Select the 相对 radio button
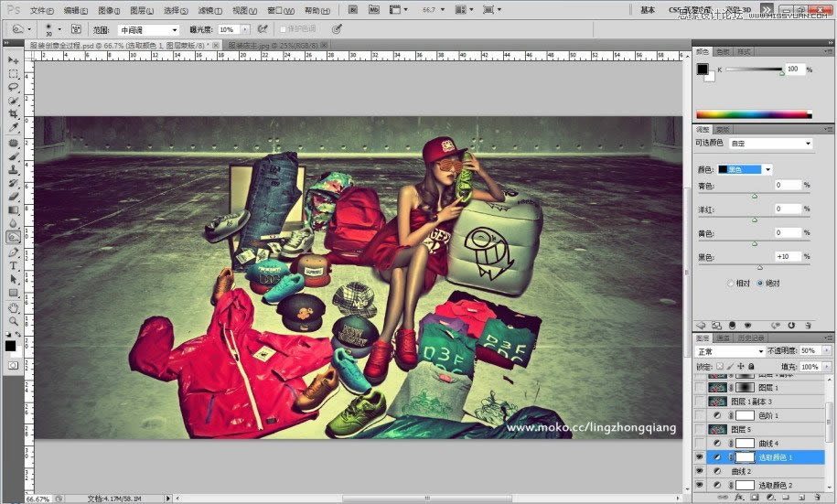This screenshot has height=504, width=837. (731, 284)
